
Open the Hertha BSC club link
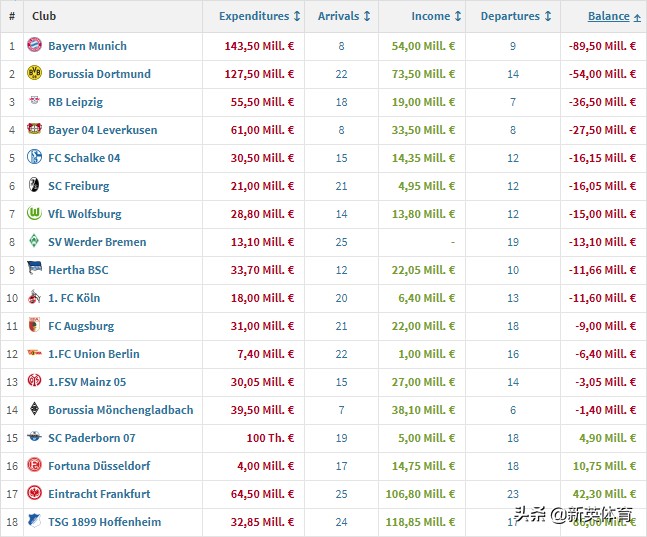[78, 270]
